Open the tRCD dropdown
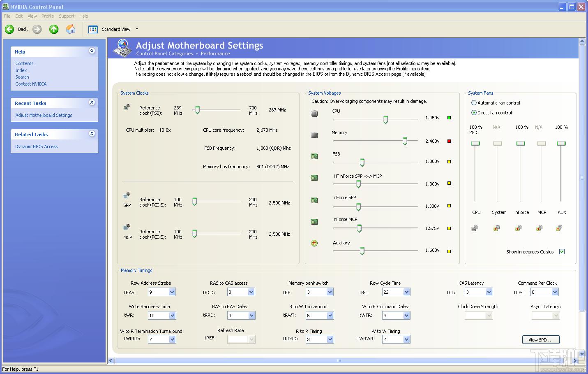This screenshot has width=588, height=374. [x=251, y=292]
